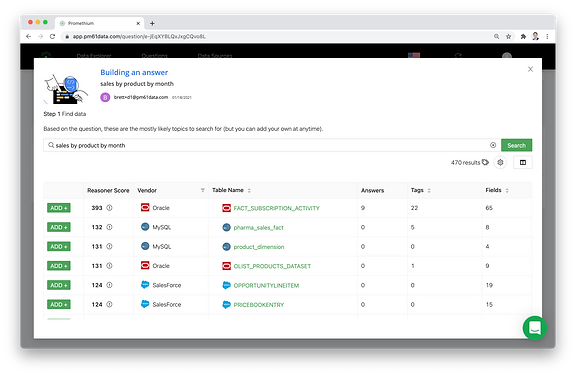Show info for reasoner score 393
This screenshot has height=376, width=576.
[109, 208]
